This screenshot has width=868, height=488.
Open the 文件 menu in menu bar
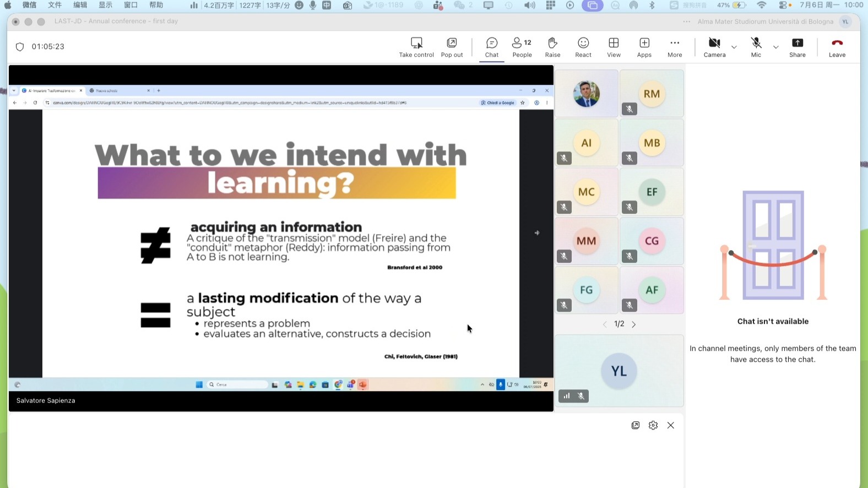coord(55,5)
